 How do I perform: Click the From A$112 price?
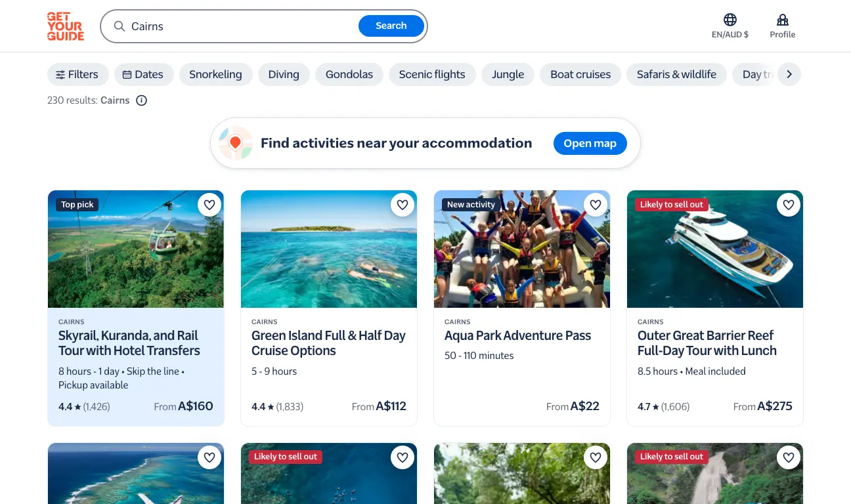click(x=379, y=406)
